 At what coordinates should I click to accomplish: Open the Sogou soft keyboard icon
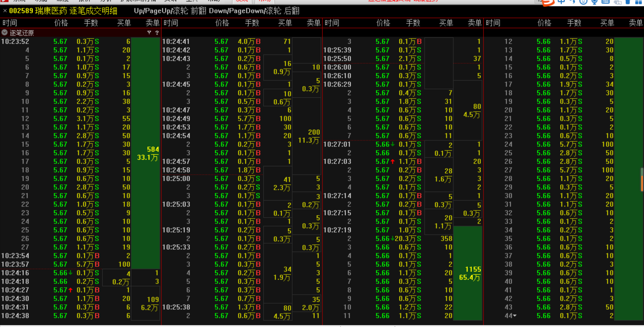click(x=605, y=2)
